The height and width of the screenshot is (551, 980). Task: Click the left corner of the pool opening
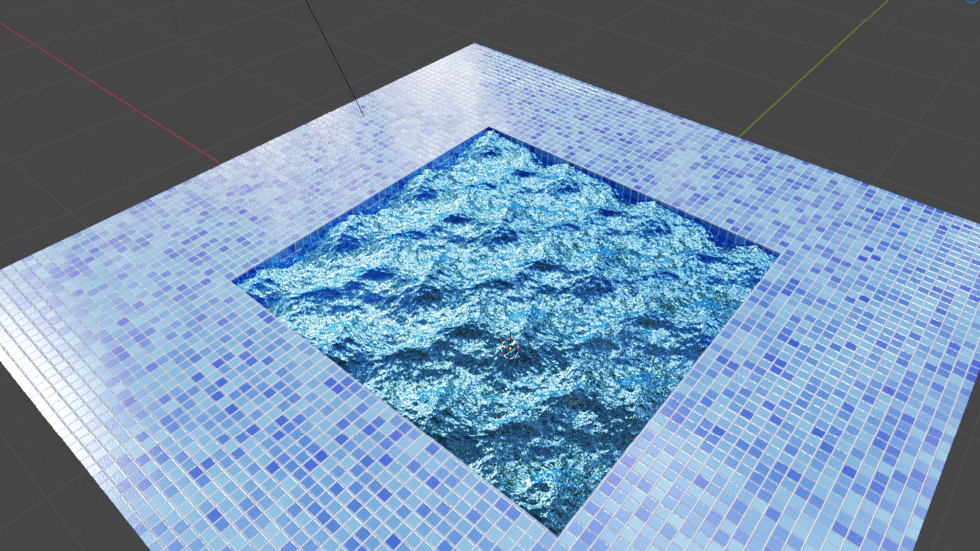(x=235, y=281)
